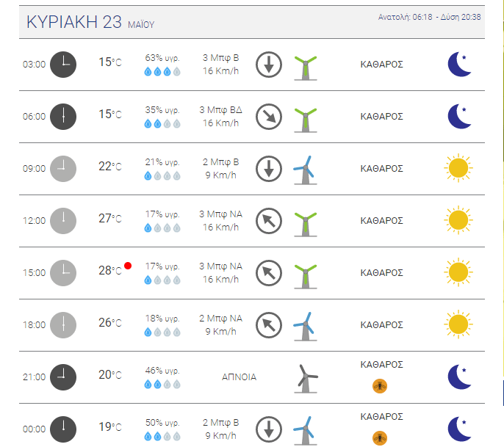Click the ΑΠΝΟΙΑ wind label at 21:00
This screenshot has width=504, height=447.
[240, 377]
